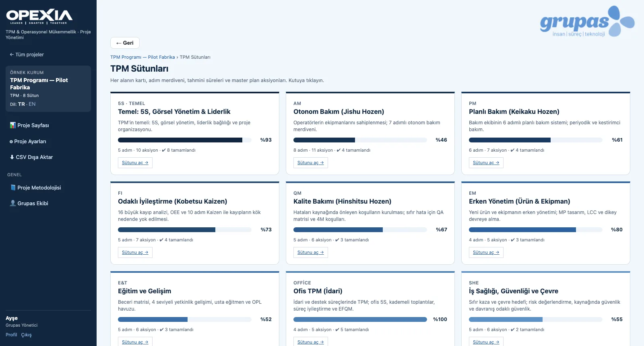
Task: Click the Ayşe user name in sidebar
Action: tap(12, 318)
